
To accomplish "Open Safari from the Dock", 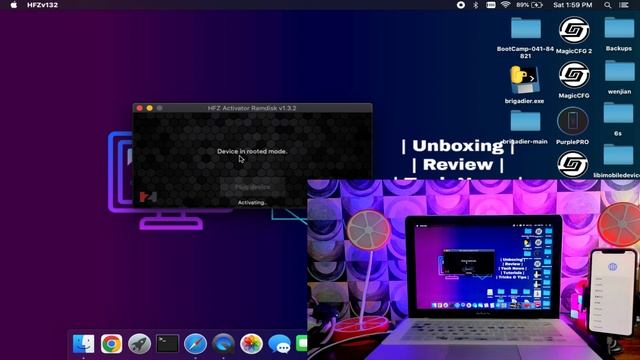I will pyautogui.click(x=196, y=344).
